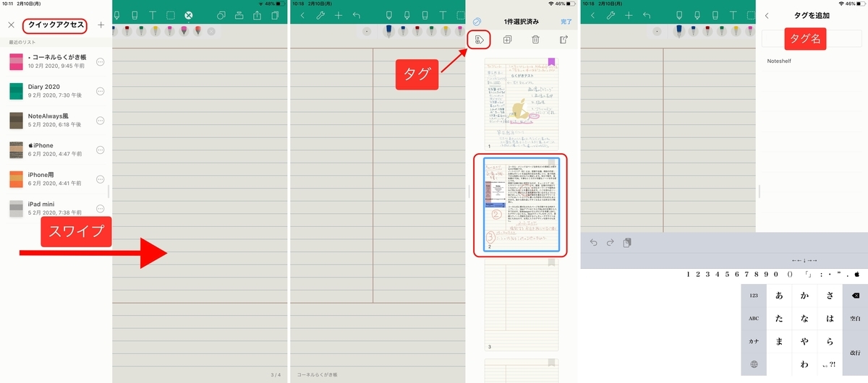This screenshot has height=383, width=868.
Task: Tap 完了 to finish page selection
Action: click(x=566, y=22)
